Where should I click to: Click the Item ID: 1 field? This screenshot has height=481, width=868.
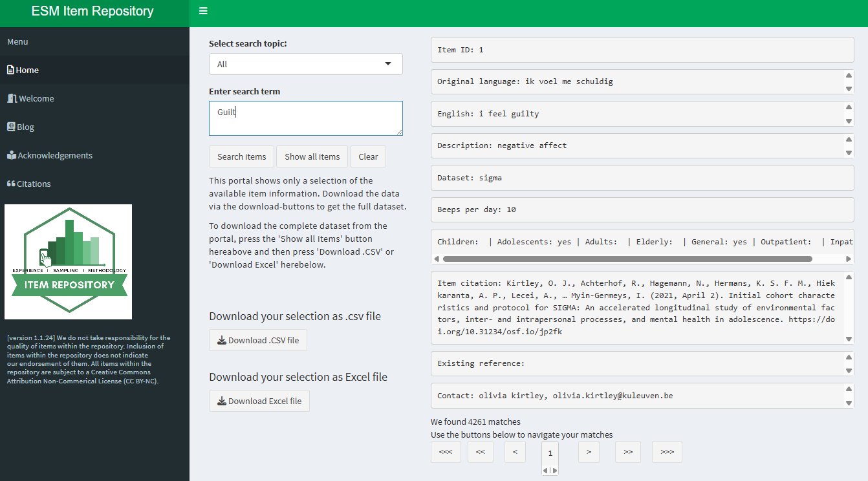642,50
